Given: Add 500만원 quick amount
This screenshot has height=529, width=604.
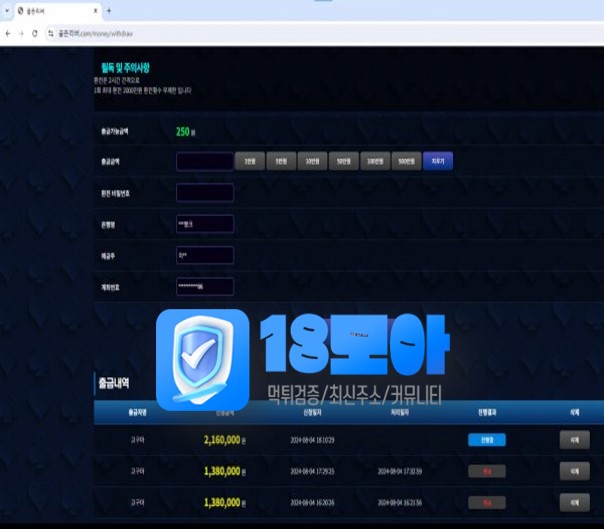Looking at the screenshot, I should pyautogui.click(x=406, y=161).
